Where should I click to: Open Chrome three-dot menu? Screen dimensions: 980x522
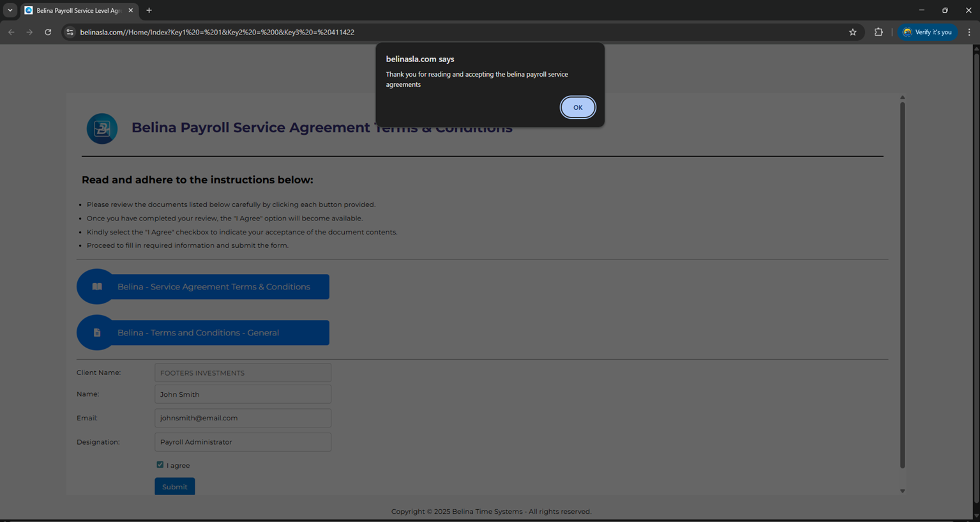969,32
